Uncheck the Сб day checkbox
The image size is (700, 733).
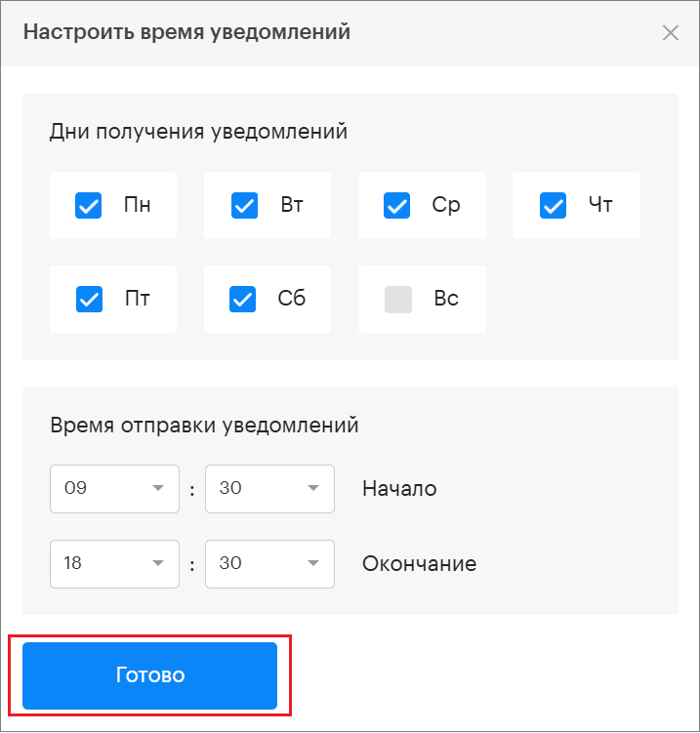click(243, 300)
